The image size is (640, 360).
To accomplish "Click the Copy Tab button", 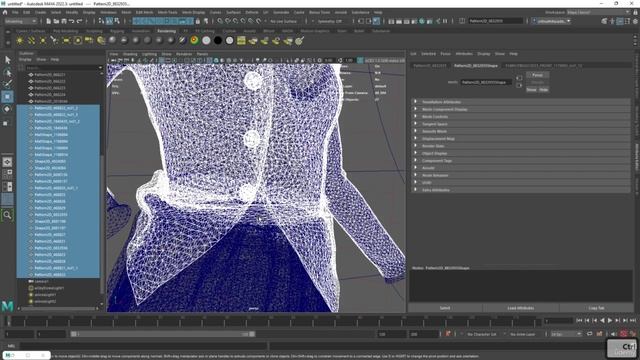I will (596, 308).
